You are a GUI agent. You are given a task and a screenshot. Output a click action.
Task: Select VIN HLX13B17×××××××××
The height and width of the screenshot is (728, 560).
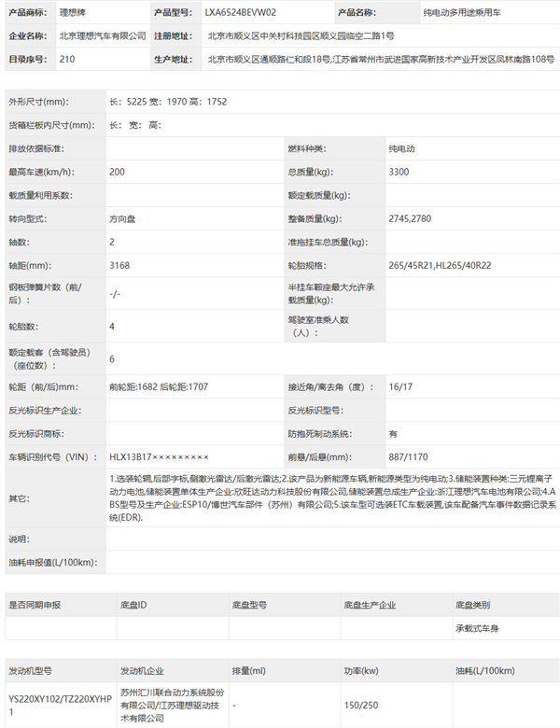[160, 456]
